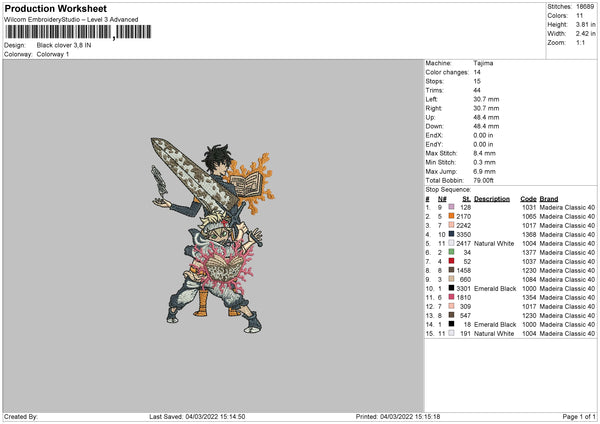Click the barcode under the worksheet title
This screenshot has width=600, height=424.
(78, 32)
